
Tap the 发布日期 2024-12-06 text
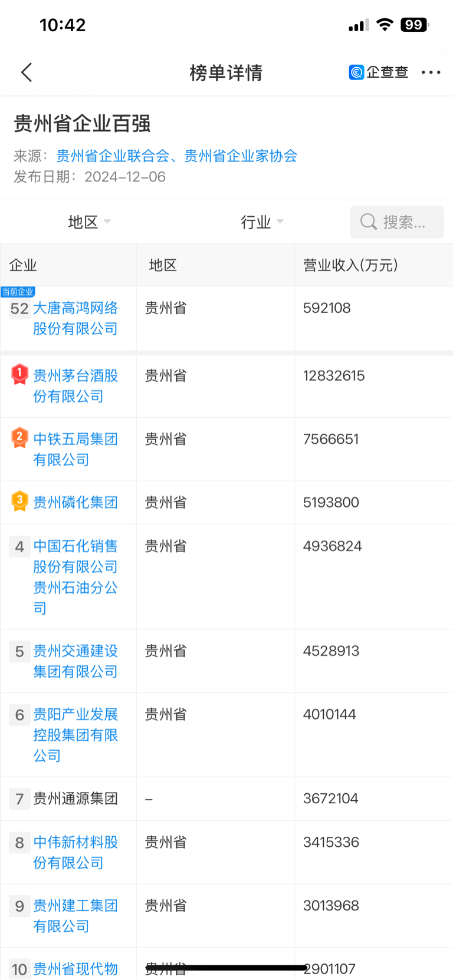coord(90,177)
